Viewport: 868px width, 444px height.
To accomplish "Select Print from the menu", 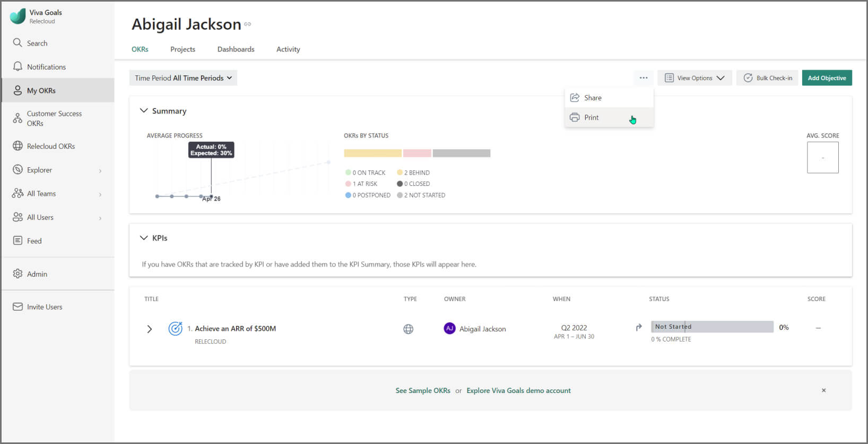I will (609, 117).
